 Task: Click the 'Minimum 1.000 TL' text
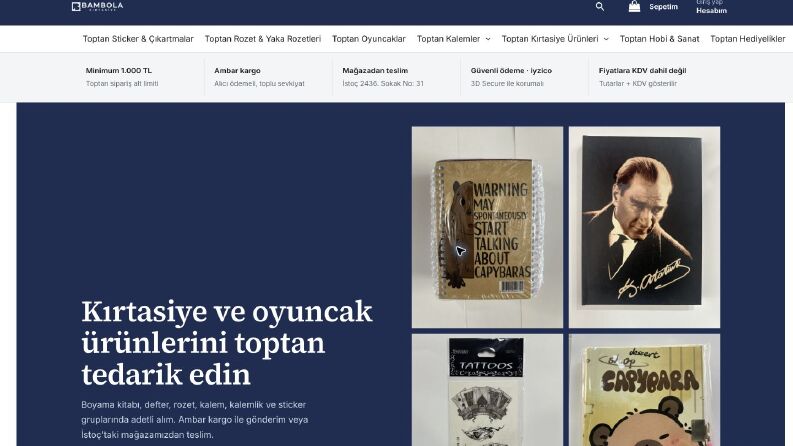(118, 71)
